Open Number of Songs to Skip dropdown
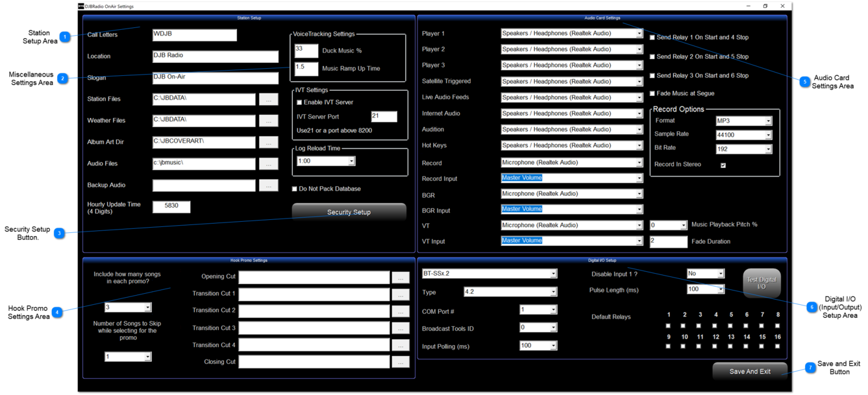This screenshot has height=395, width=868. tap(147, 357)
